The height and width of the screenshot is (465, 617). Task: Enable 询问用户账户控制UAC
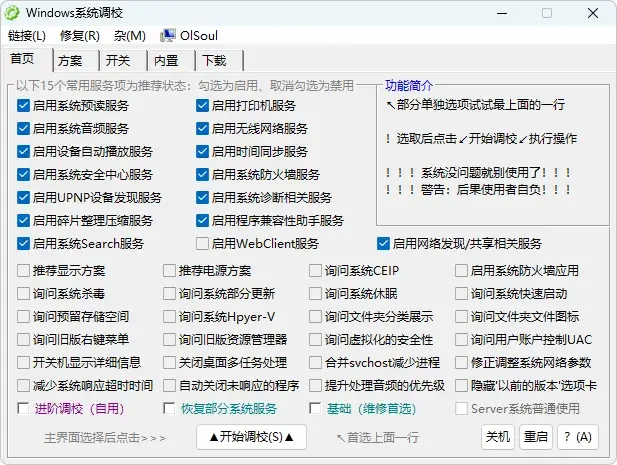[461, 340]
